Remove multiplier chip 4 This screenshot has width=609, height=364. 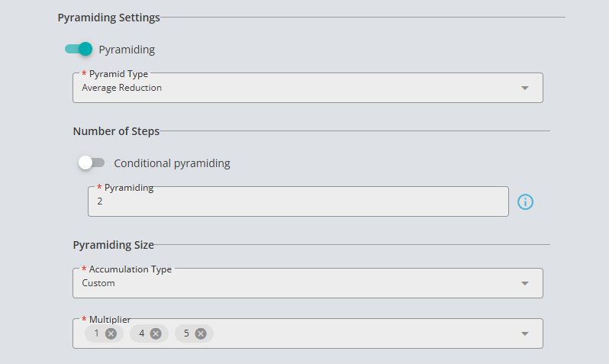[x=156, y=333]
